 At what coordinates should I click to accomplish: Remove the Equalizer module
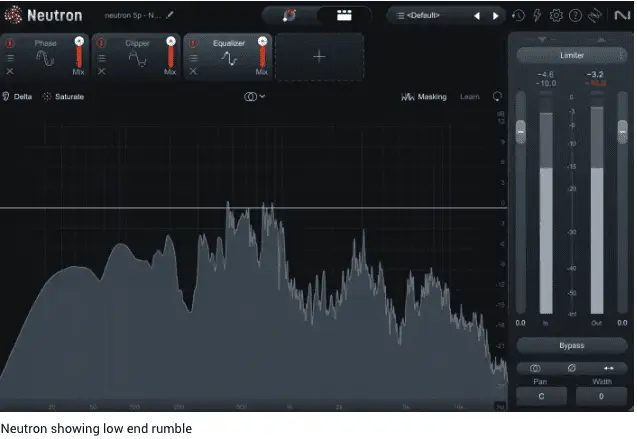[193, 71]
